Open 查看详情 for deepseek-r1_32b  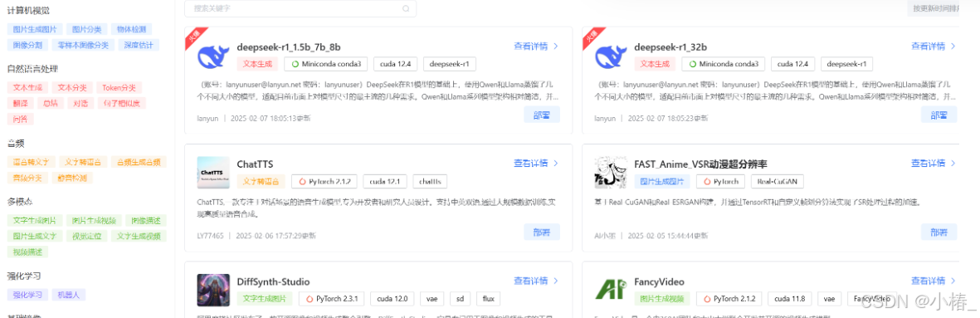pyautogui.click(x=934, y=46)
